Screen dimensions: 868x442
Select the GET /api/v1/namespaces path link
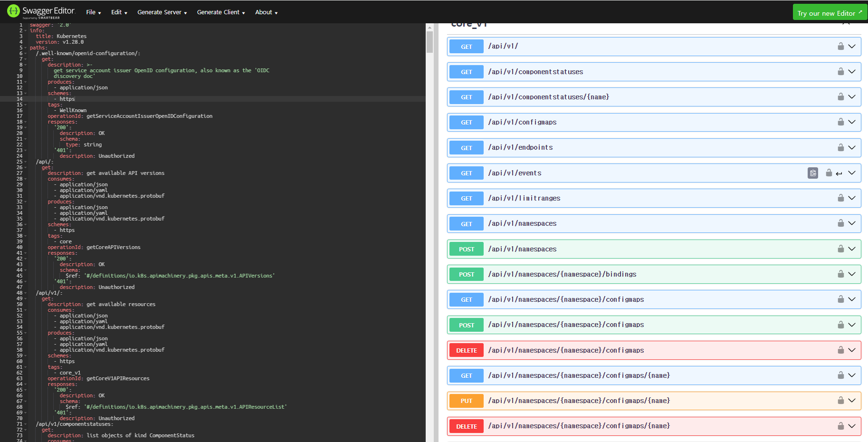tap(522, 223)
